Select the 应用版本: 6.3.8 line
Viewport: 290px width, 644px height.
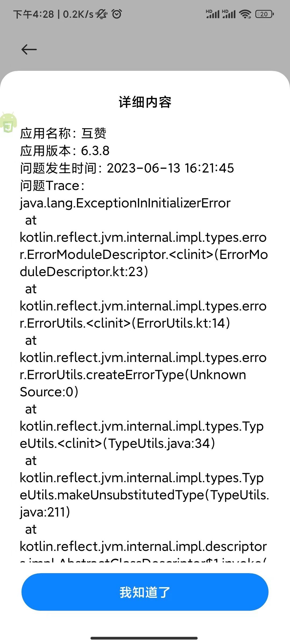click(x=65, y=151)
